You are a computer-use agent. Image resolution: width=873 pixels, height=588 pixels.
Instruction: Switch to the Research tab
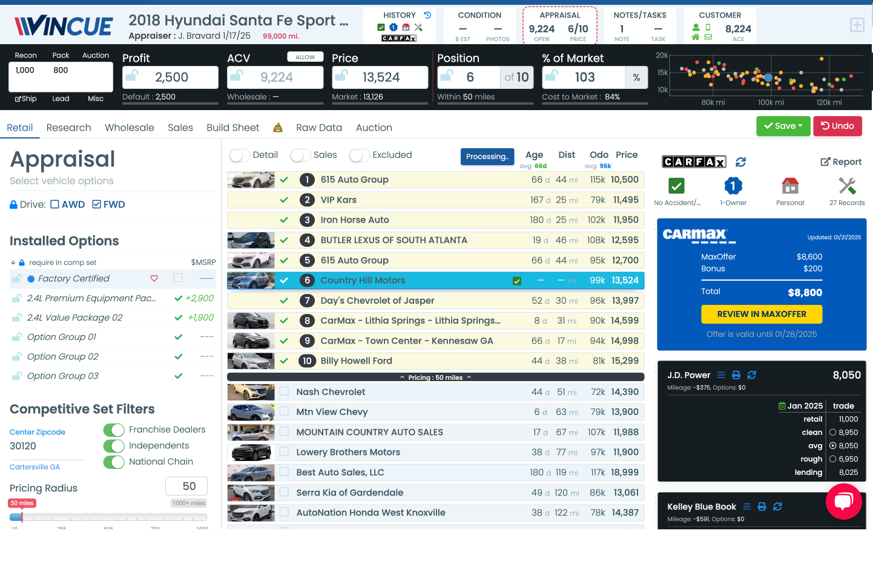(68, 128)
